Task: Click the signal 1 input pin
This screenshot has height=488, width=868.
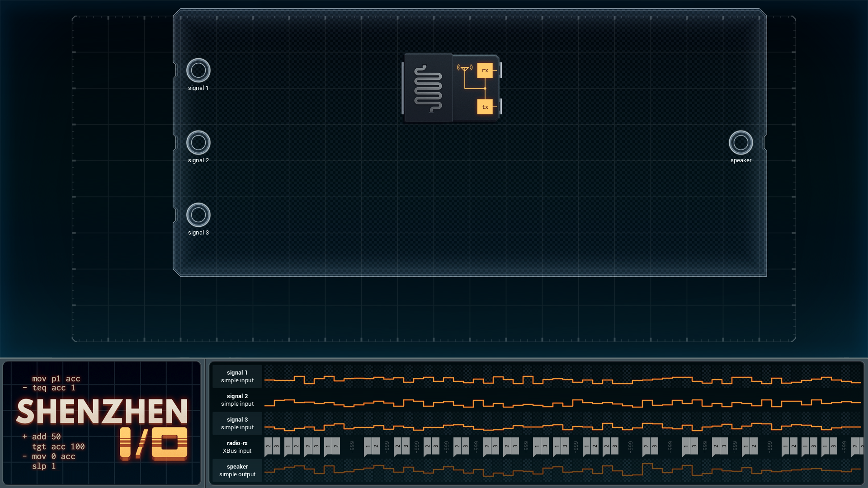Action: [198, 70]
